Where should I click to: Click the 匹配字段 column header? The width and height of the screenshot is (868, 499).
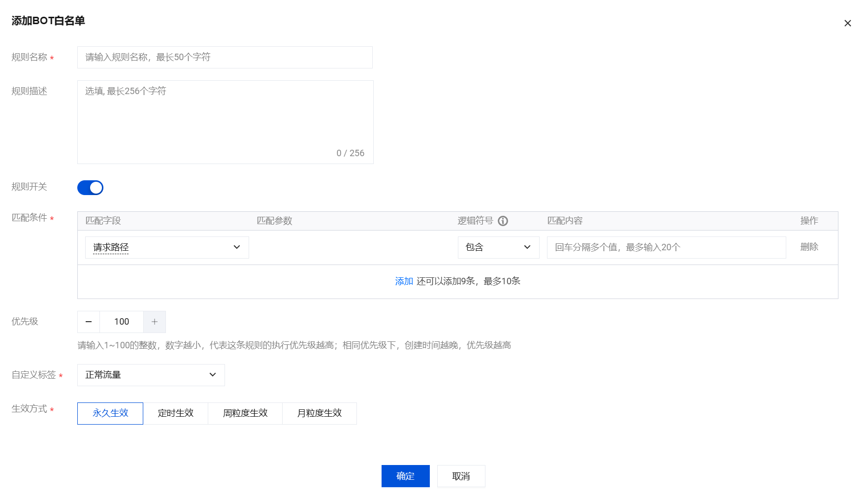point(103,221)
